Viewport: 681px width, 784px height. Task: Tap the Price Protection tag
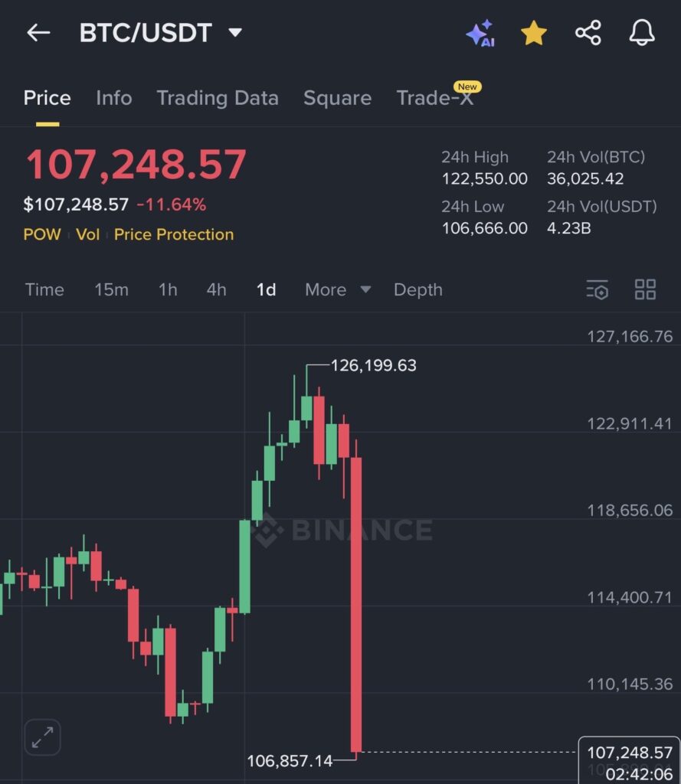tap(174, 234)
